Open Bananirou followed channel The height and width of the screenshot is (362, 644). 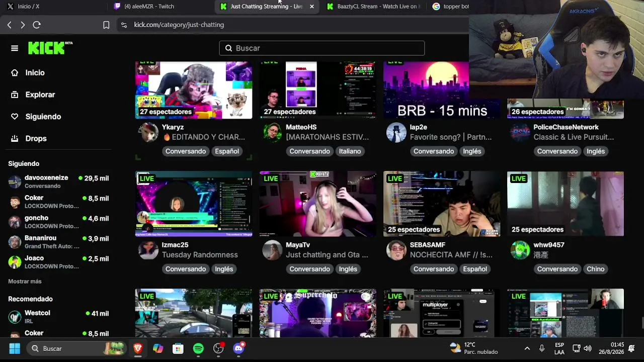[x=58, y=242]
